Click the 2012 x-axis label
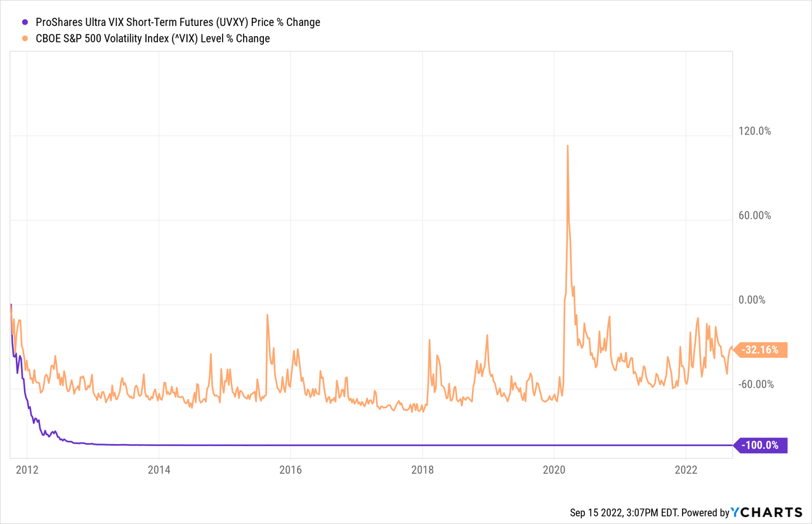Screen dimensions: 812x524 click(x=27, y=471)
